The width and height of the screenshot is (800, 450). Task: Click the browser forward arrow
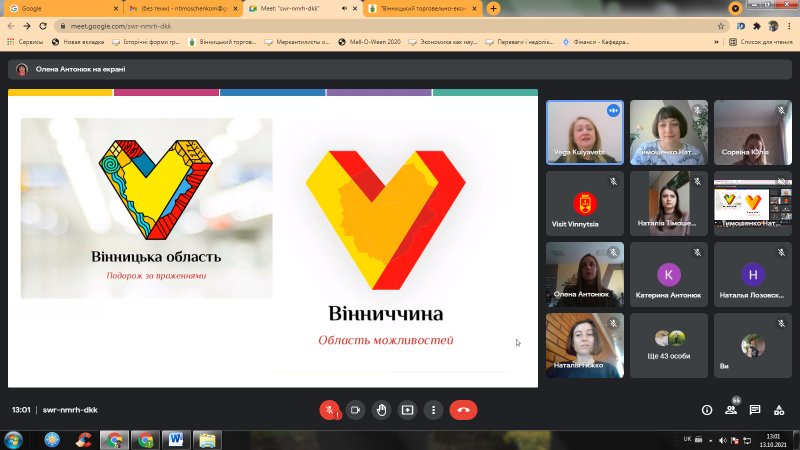click(x=27, y=26)
